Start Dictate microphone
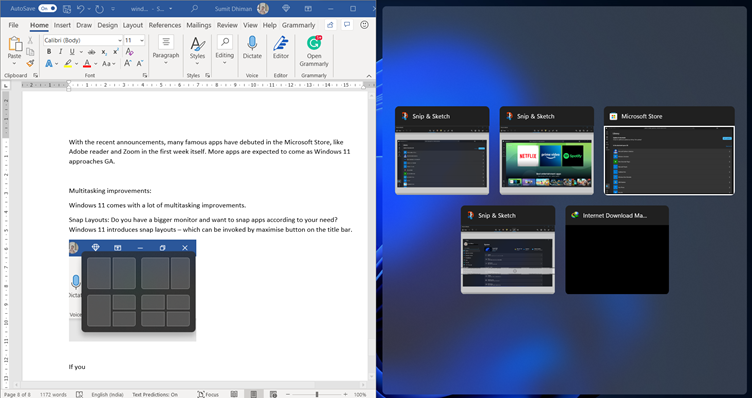Image resolution: width=752 pixels, height=398 pixels. pos(252,47)
